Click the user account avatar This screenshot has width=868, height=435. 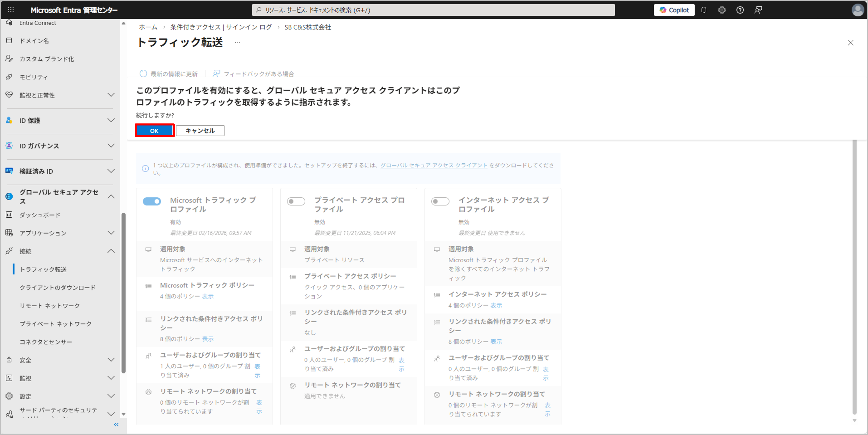pyautogui.click(x=858, y=10)
